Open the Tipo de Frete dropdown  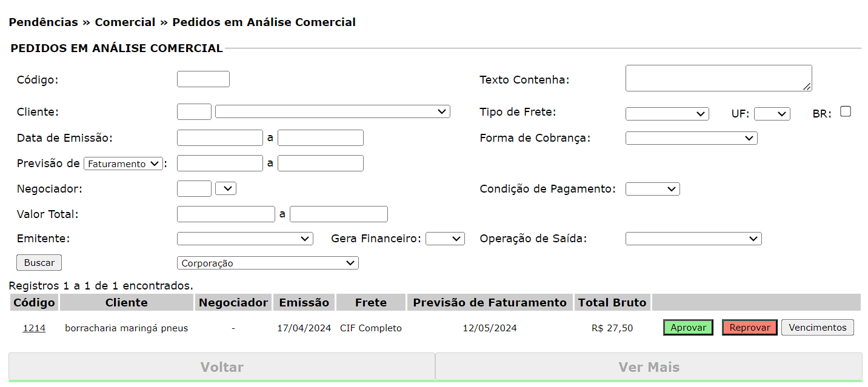(x=667, y=114)
